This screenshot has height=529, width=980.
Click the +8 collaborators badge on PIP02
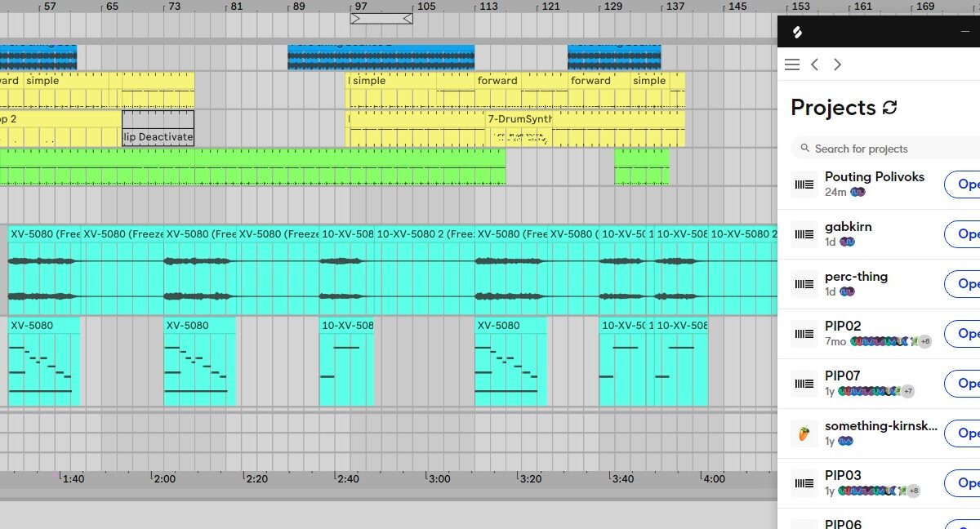924,342
